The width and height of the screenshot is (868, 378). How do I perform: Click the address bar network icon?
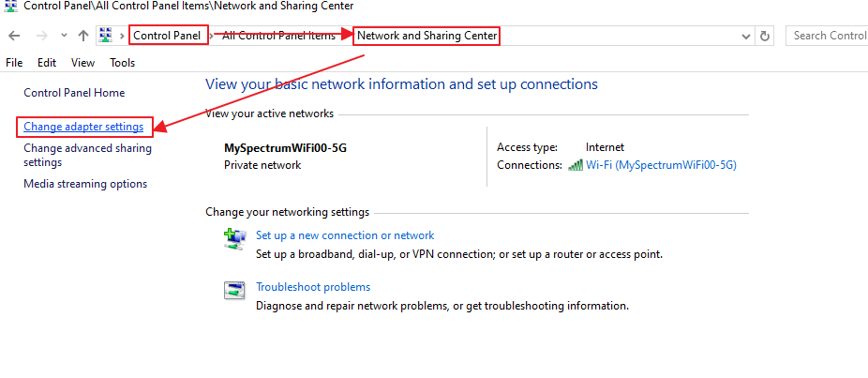[106, 36]
